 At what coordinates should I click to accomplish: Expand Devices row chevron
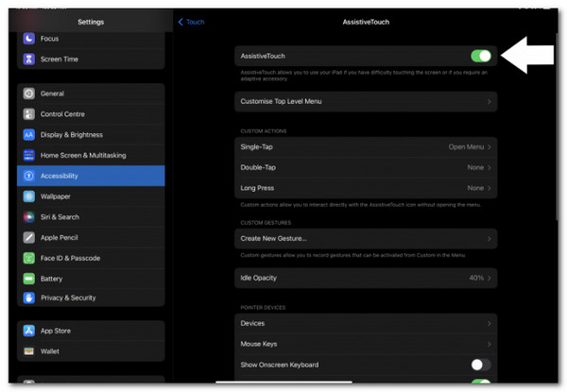click(489, 324)
